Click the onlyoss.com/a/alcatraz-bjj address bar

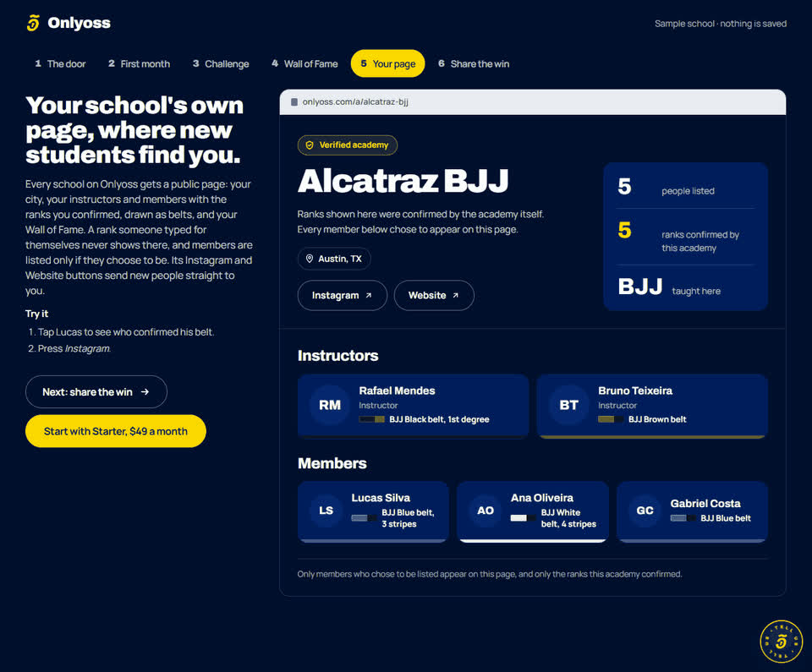click(x=532, y=102)
